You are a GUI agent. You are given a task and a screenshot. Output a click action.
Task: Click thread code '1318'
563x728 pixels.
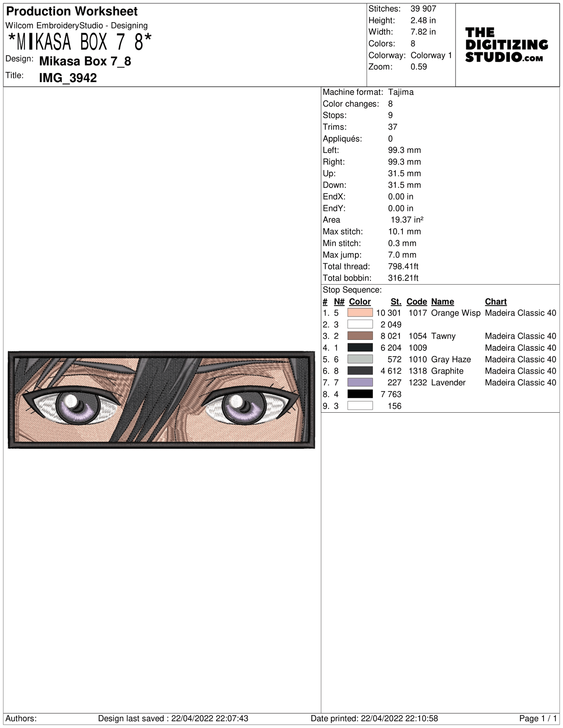[x=418, y=371]
